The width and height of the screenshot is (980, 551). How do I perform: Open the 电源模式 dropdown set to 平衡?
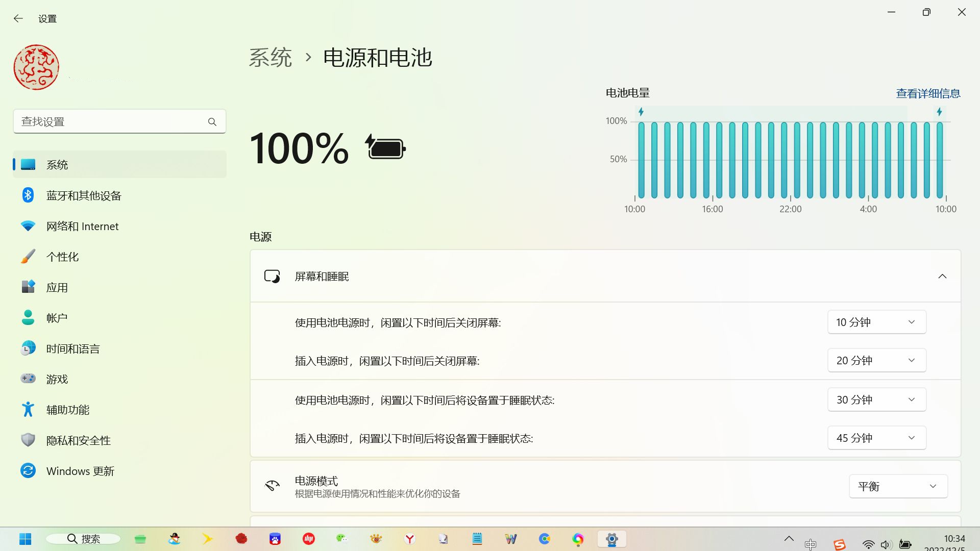click(897, 486)
